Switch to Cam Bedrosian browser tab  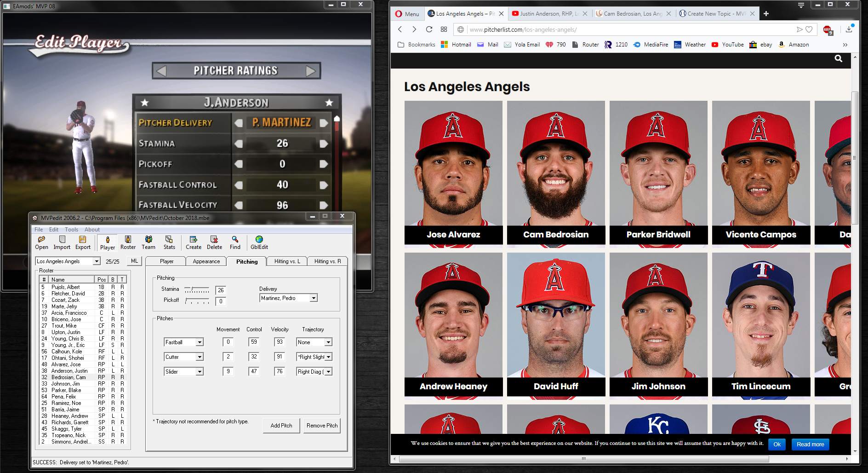(633, 14)
